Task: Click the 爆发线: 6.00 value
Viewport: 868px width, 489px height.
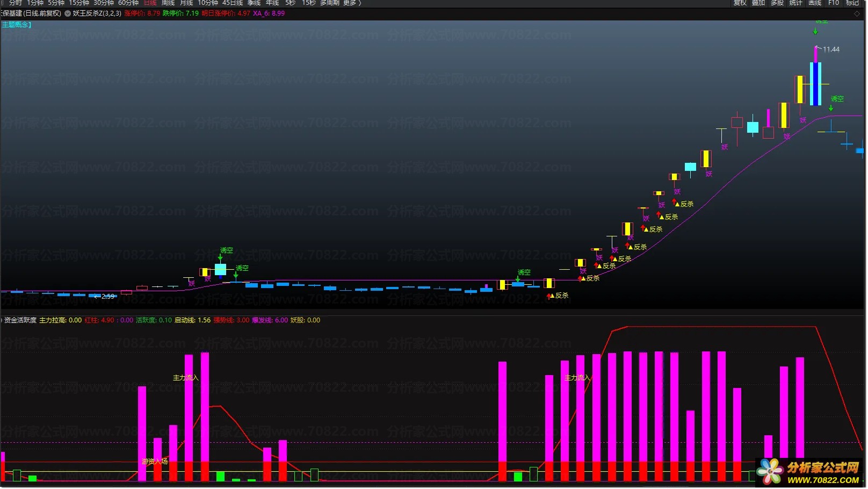Action: point(270,320)
